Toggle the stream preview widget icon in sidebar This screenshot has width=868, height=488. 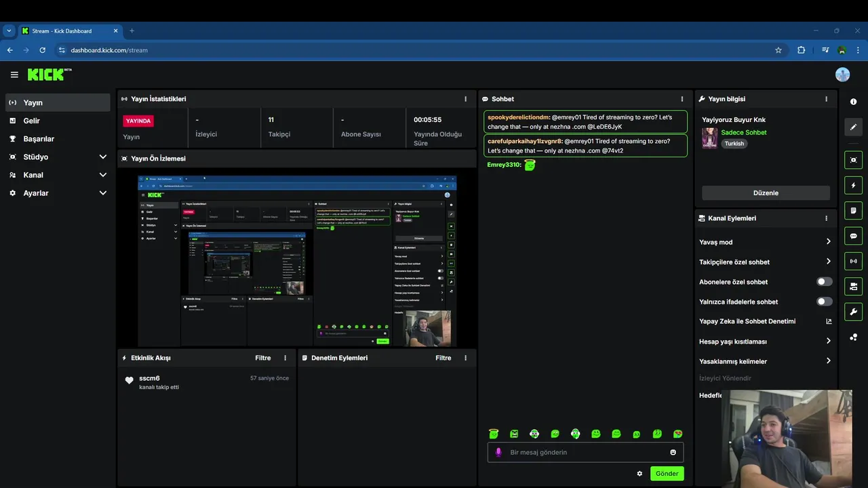(x=853, y=160)
